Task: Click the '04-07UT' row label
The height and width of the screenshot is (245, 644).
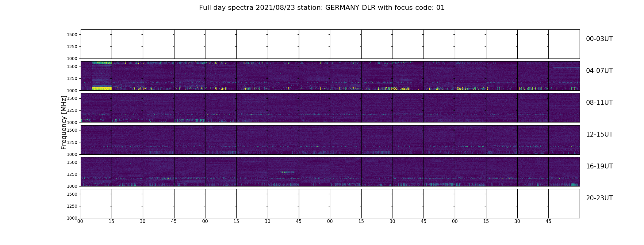Action: tap(599, 71)
